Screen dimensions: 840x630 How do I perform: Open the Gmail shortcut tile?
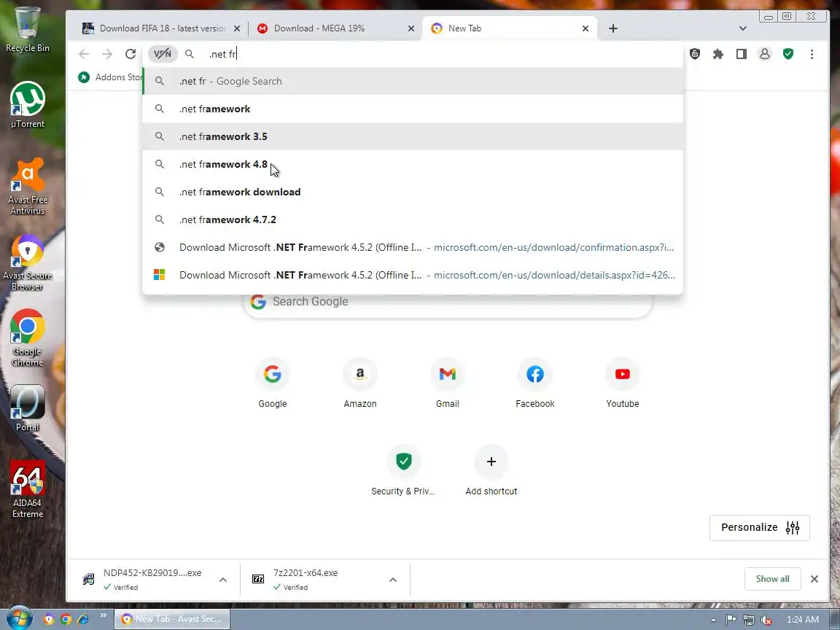tap(447, 384)
